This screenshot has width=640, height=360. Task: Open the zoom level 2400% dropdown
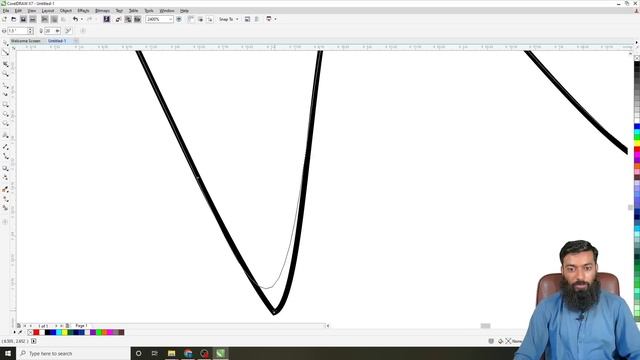pyautogui.click(x=171, y=19)
